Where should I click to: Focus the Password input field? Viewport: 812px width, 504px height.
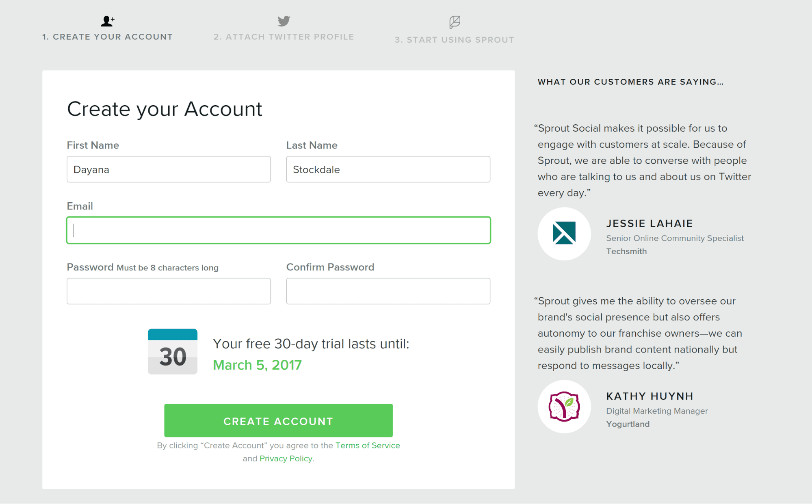pos(169,291)
